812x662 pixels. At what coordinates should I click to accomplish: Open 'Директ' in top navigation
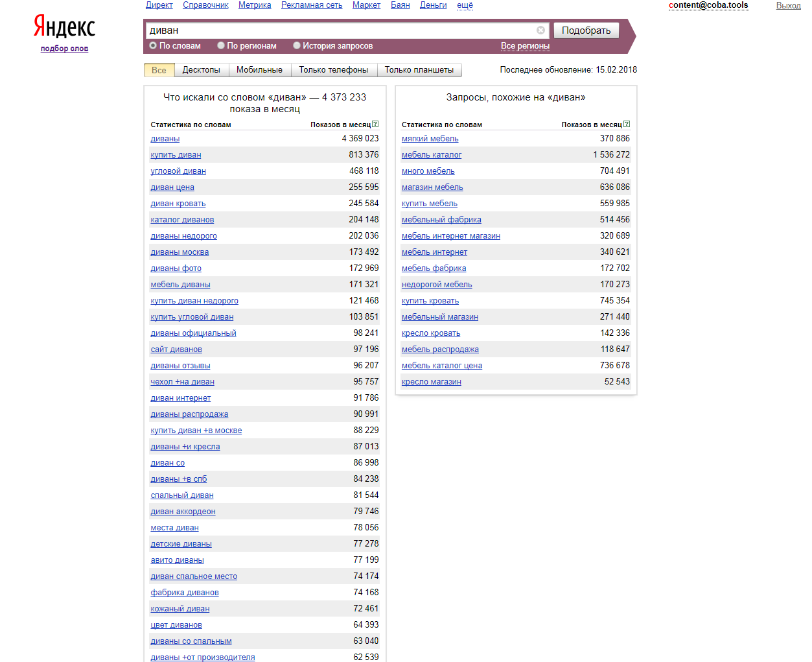159,5
